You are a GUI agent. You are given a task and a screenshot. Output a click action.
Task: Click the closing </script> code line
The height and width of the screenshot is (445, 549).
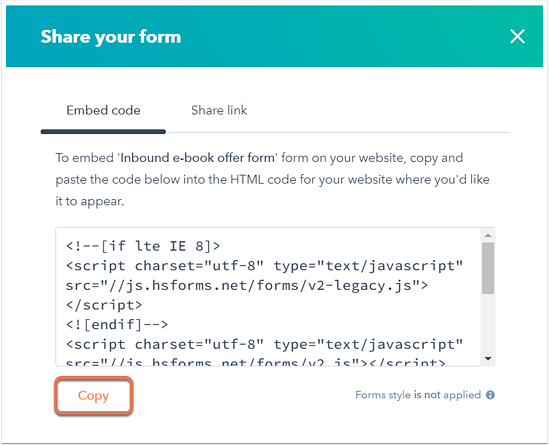tap(104, 305)
